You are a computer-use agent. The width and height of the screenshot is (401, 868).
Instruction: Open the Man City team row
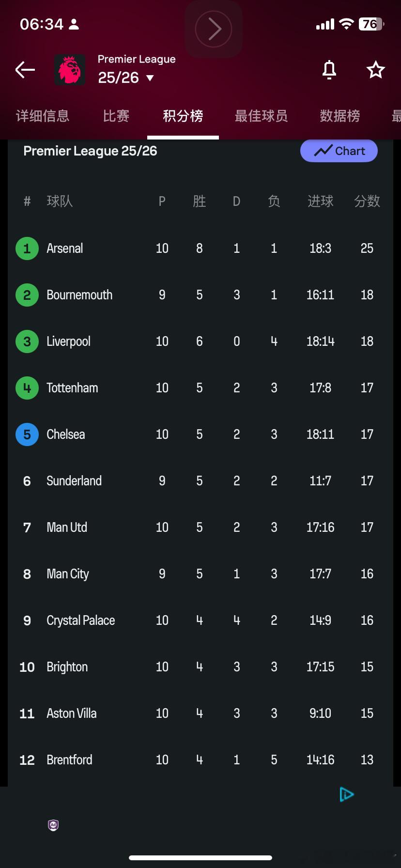click(68, 574)
